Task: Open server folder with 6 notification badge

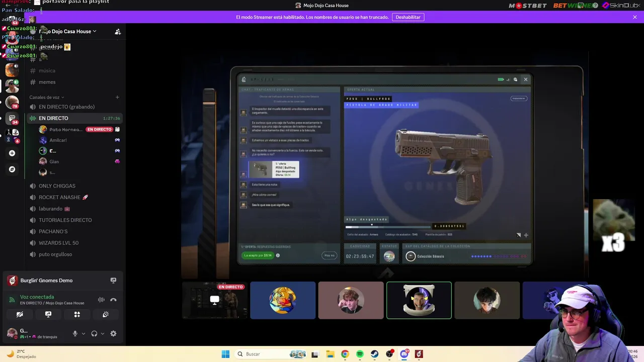Action: [x=12, y=136]
